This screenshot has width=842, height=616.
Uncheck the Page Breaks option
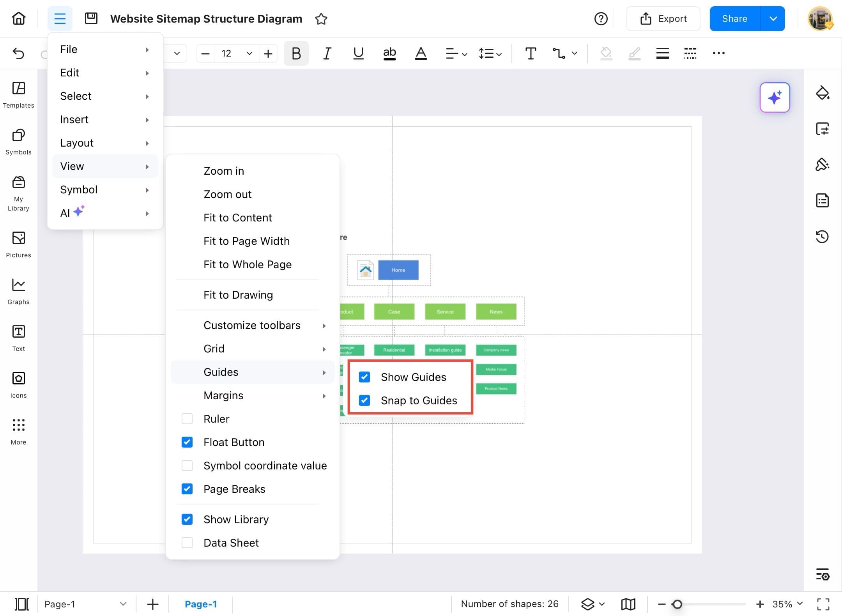click(x=187, y=489)
